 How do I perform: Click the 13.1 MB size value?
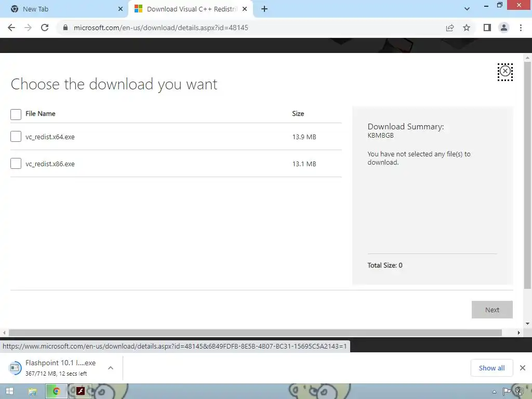tap(304, 164)
